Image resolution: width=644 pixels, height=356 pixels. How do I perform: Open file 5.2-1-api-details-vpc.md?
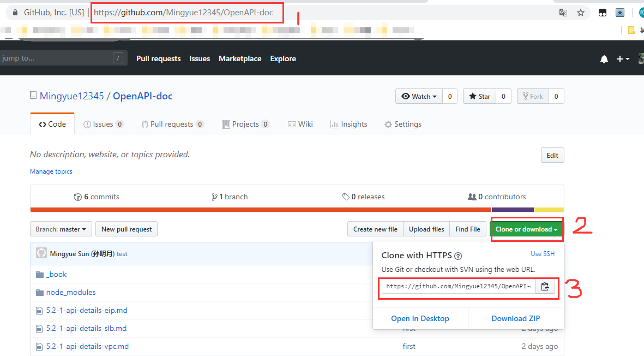point(87,347)
